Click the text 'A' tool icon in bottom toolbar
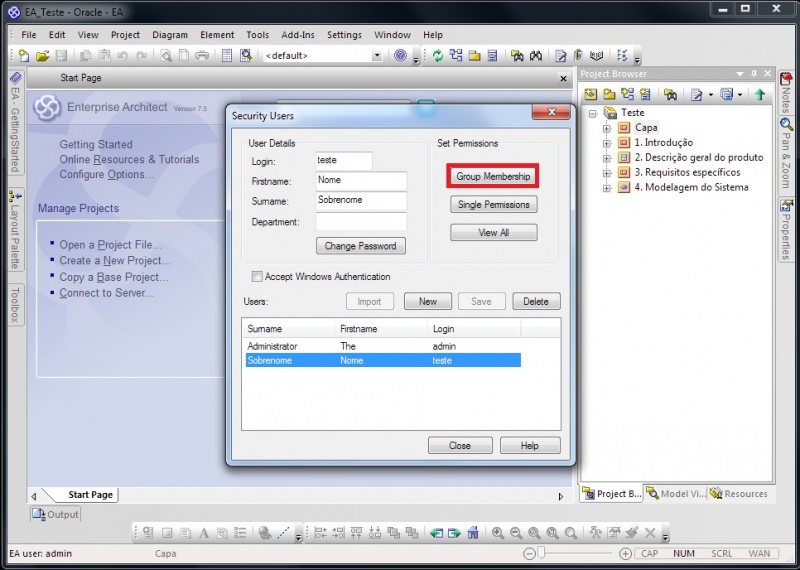The width and height of the screenshot is (800, 570). click(204, 533)
